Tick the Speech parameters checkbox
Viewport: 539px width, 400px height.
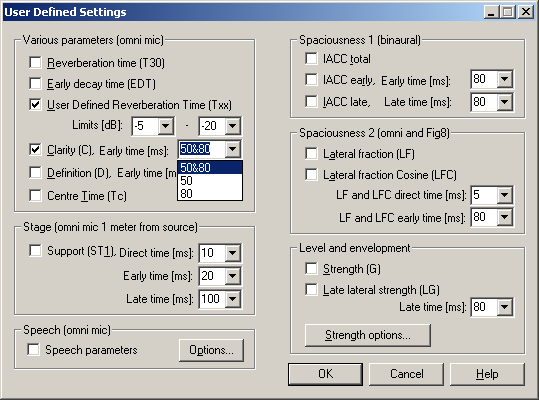33,349
